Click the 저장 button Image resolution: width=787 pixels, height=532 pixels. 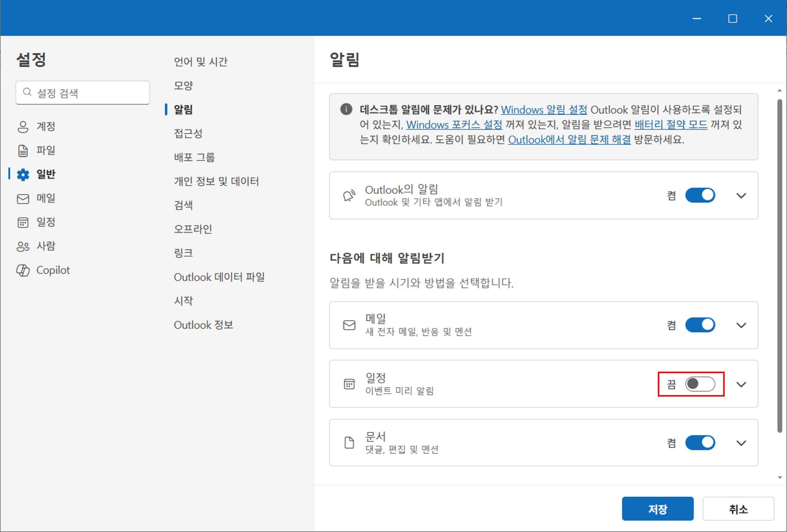[x=657, y=509]
